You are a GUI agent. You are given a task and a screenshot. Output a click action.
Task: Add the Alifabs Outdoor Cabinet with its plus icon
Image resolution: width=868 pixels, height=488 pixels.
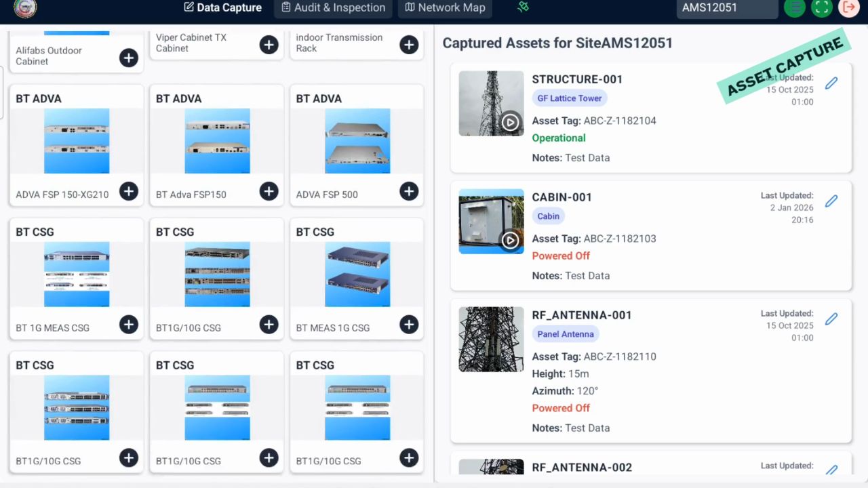[x=129, y=58]
